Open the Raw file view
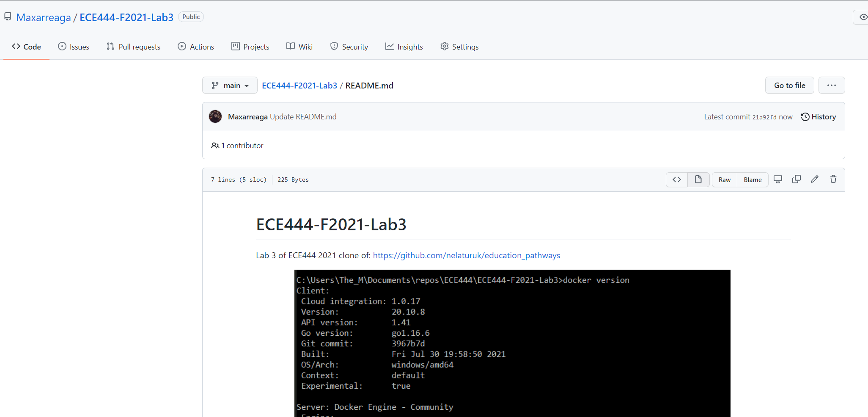Screen dimensions: 868x417 [724, 180]
